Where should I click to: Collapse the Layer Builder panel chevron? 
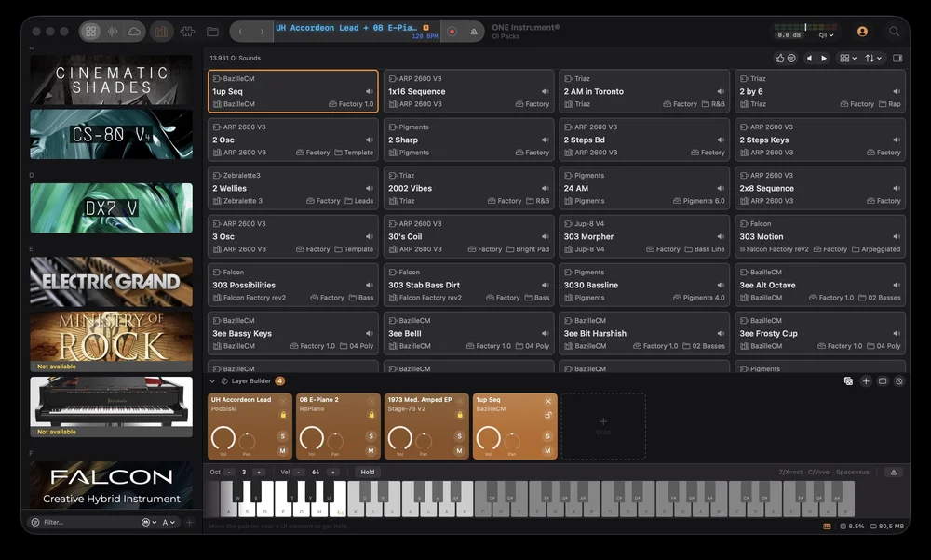click(212, 380)
